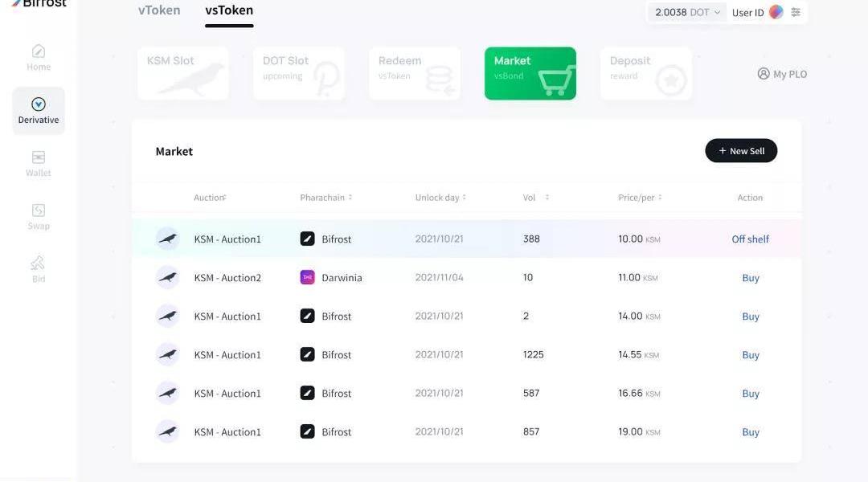Click Off shelf for the 388 listing
Image resolution: width=868 pixels, height=482 pixels.
coord(750,239)
